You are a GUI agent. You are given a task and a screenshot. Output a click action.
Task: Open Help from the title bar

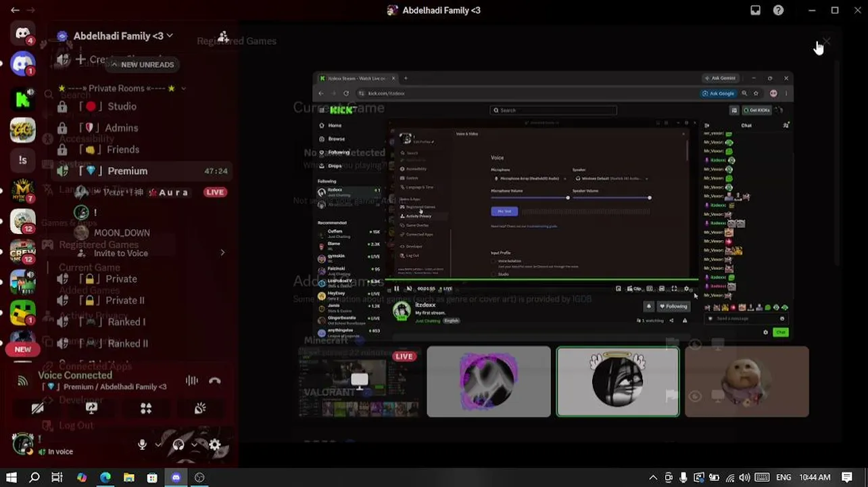coord(778,10)
